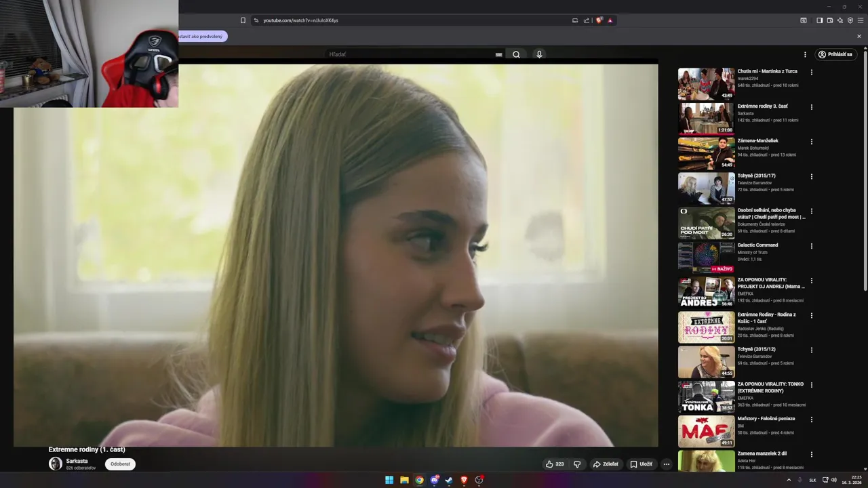Click the share icon in the address bar

(587, 20)
